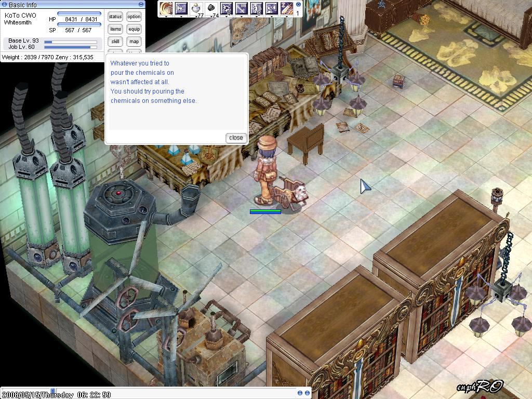Expand arrow under mushroom hotkey slot
Viewport: 532px width, 399px height.
pos(166,16)
